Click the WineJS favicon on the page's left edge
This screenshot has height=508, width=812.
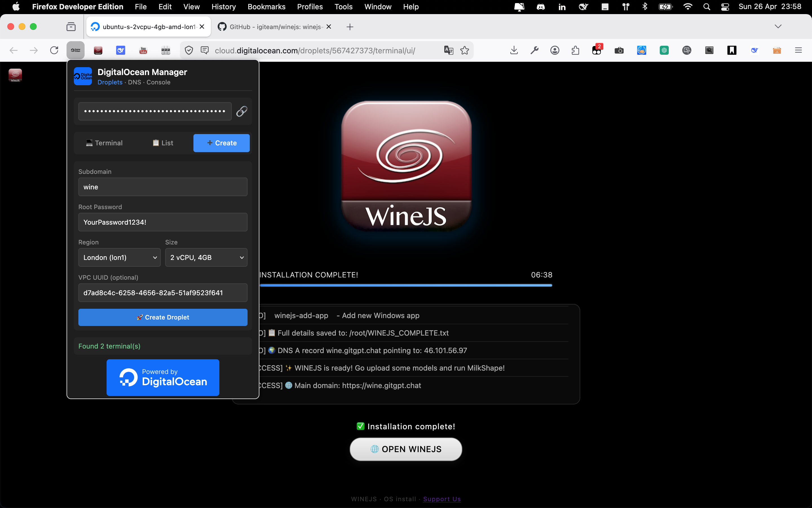click(x=15, y=75)
